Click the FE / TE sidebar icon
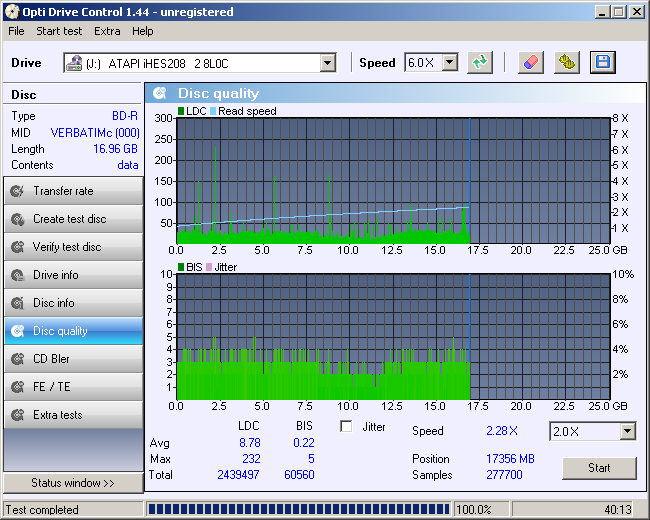 pos(17,387)
